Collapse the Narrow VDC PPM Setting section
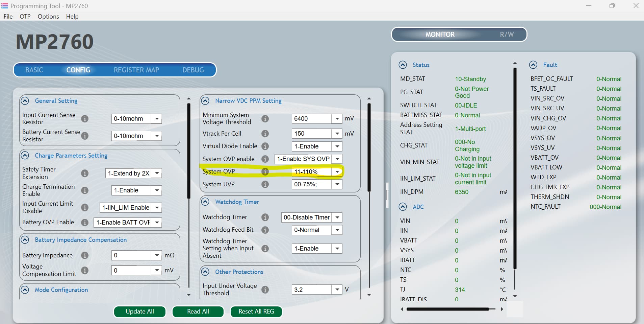The width and height of the screenshot is (644, 324). [x=205, y=101]
